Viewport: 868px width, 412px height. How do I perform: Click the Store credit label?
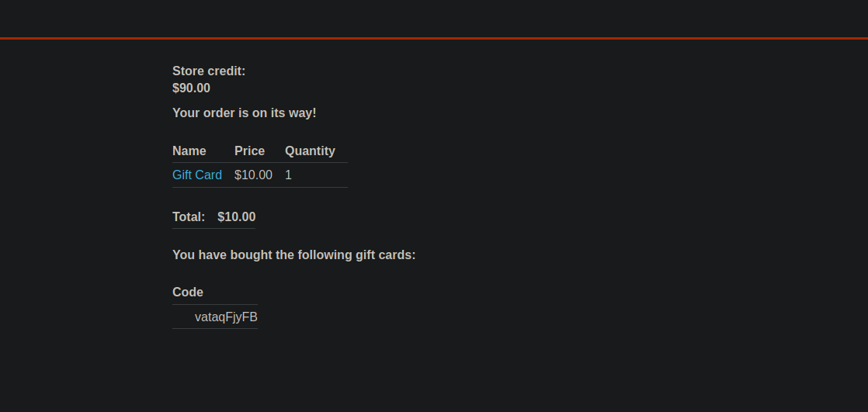(x=209, y=71)
